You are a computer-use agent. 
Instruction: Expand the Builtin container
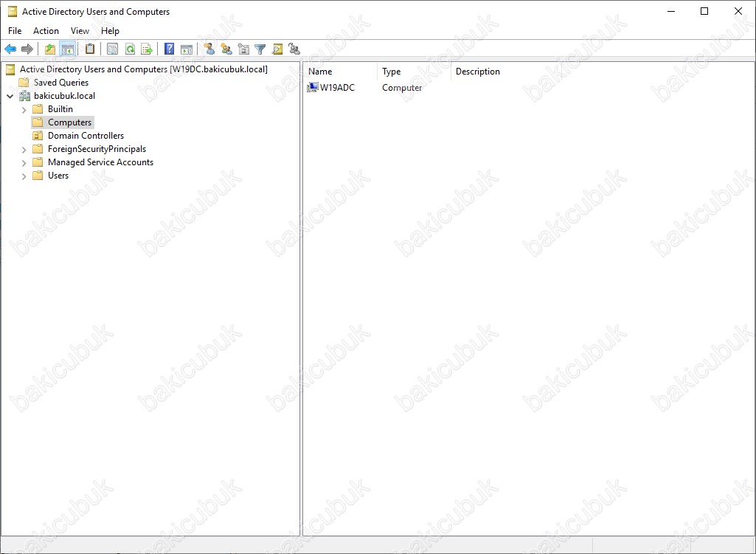24,109
